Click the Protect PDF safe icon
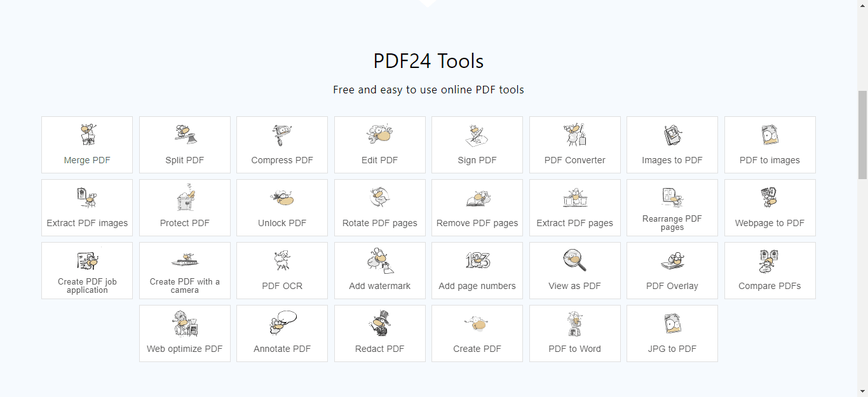The height and width of the screenshot is (397, 868). click(x=185, y=198)
